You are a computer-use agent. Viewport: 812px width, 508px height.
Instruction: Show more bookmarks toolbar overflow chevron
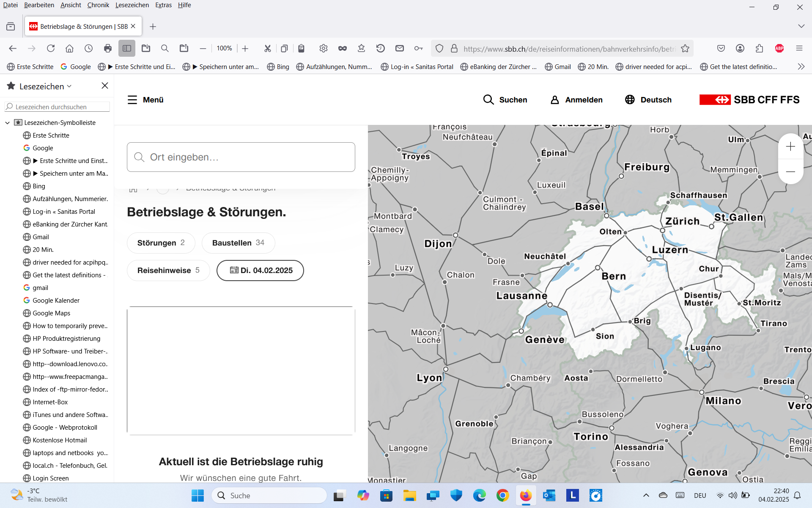coord(801,66)
